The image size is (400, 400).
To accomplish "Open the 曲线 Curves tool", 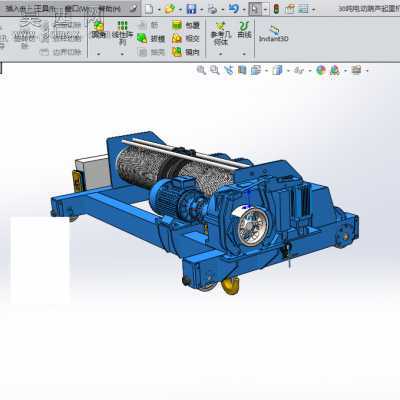I will tap(244, 29).
